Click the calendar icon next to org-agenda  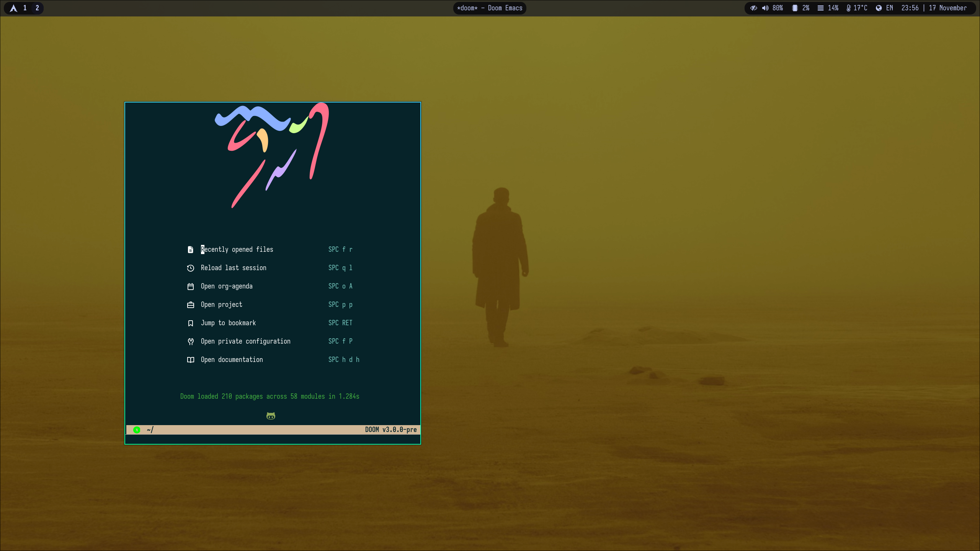point(190,286)
